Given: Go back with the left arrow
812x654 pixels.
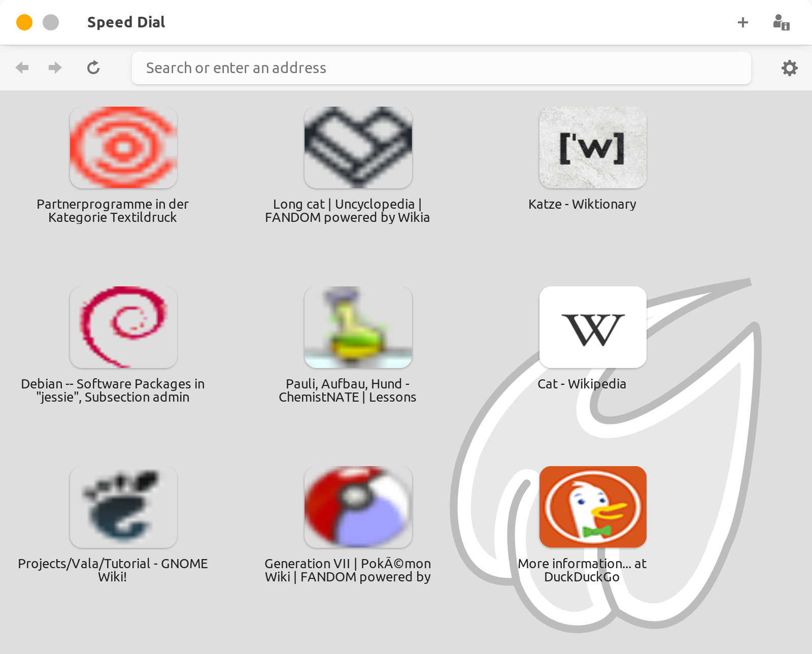Looking at the screenshot, I should point(22,68).
